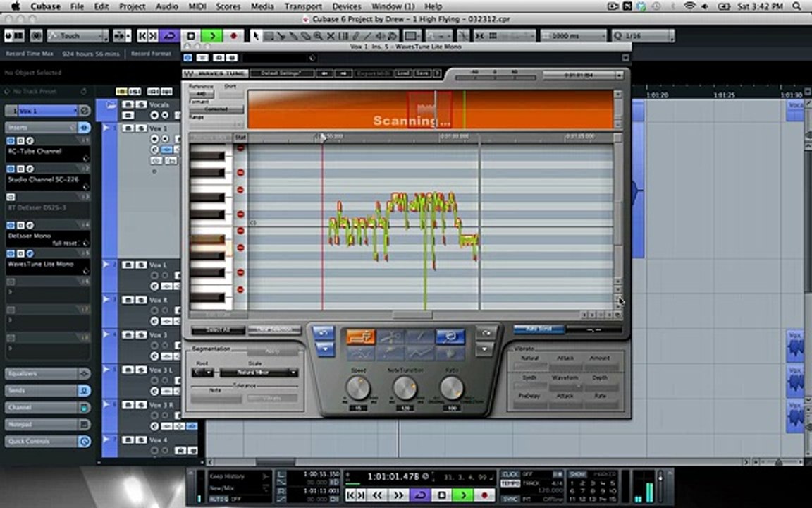Screen dimensions: 812x508
Task: Open the Touch automation mode dropdown
Action: pos(77,36)
